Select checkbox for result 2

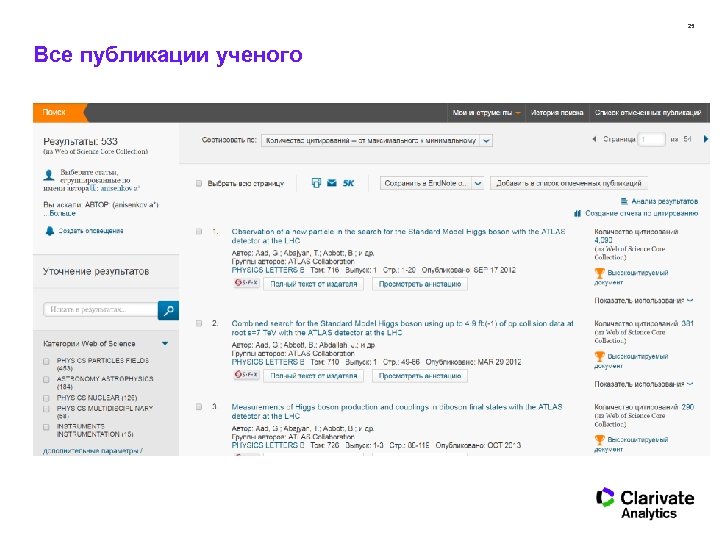click(x=199, y=323)
